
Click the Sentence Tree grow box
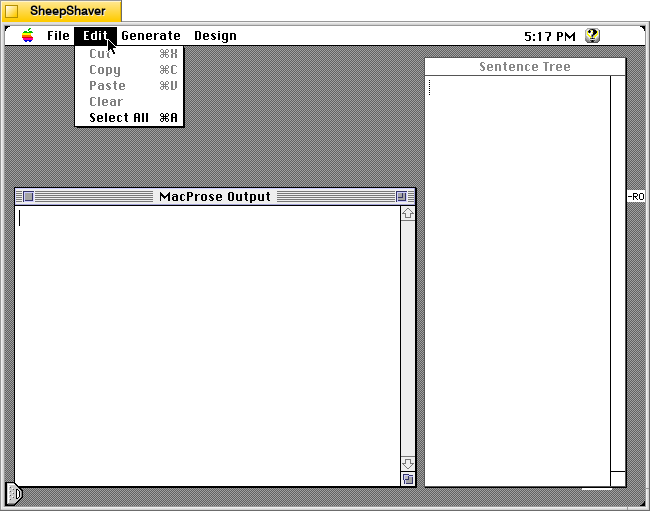(x=618, y=479)
